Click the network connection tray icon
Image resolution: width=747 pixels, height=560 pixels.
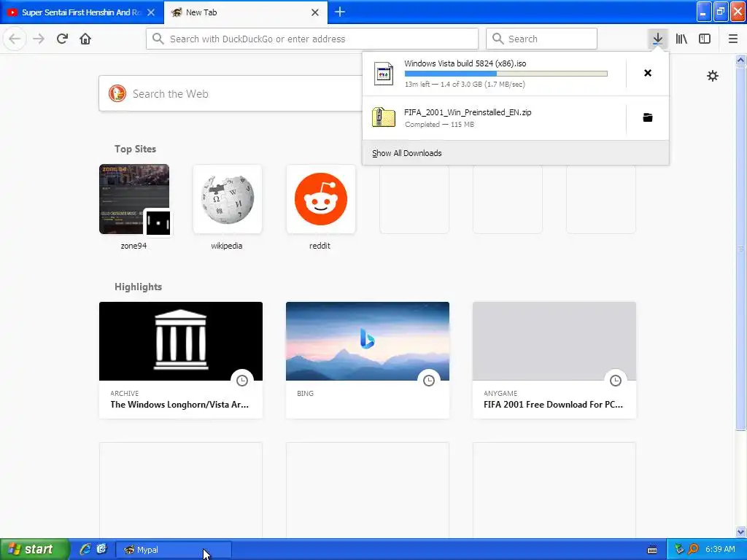click(x=679, y=549)
